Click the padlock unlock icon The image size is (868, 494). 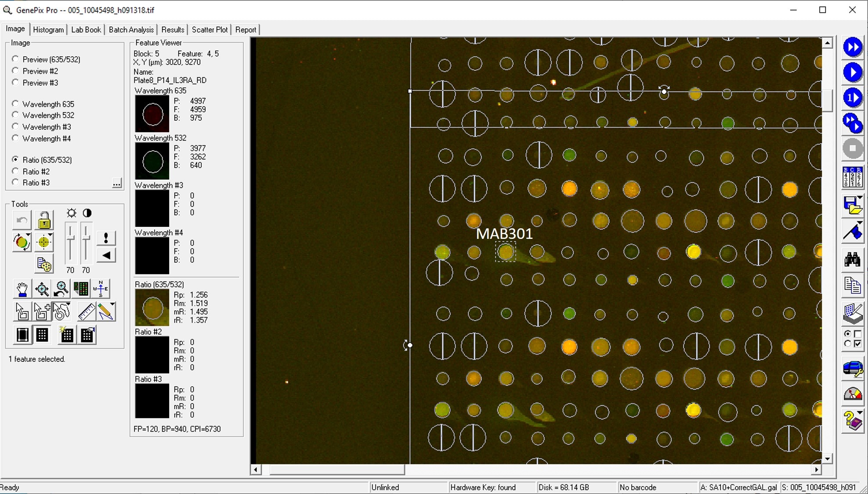pos(44,220)
